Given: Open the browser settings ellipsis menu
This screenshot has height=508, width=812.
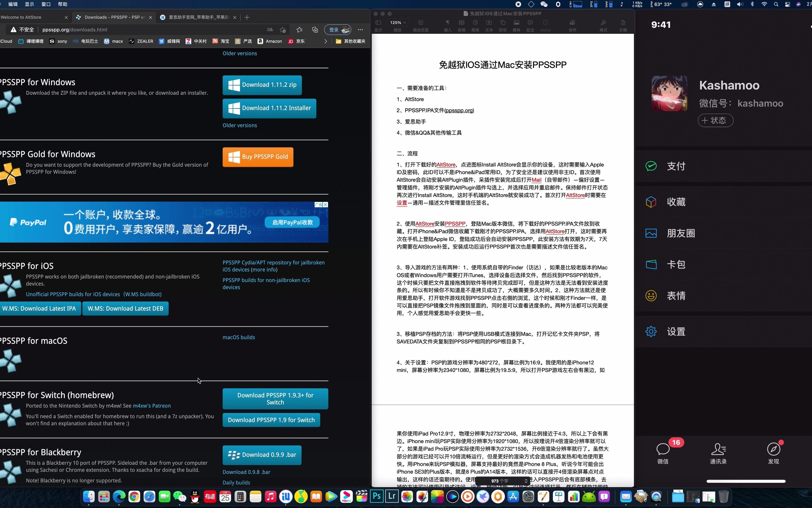Looking at the screenshot, I should click(361, 30).
